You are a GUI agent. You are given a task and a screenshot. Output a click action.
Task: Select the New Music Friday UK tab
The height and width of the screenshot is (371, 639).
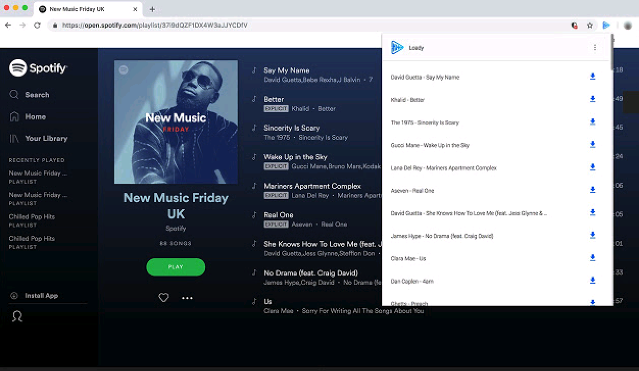pos(88,9)
